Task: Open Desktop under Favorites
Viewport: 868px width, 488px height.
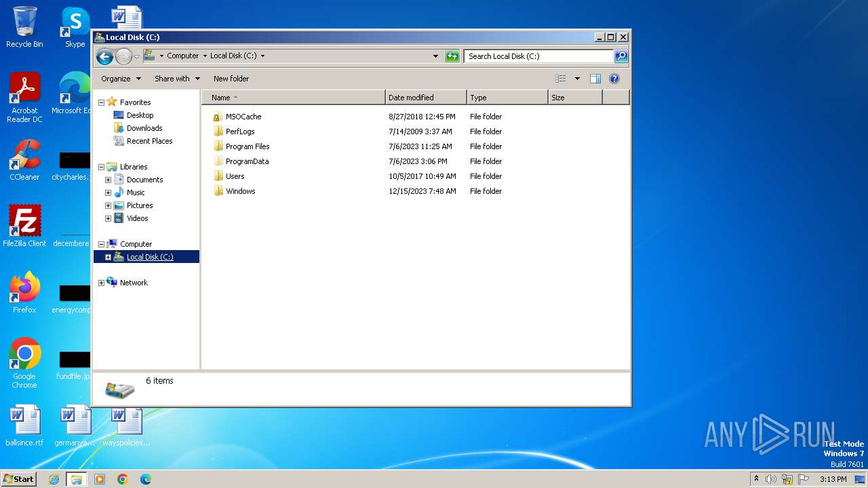Action: [x=140, y=115]
